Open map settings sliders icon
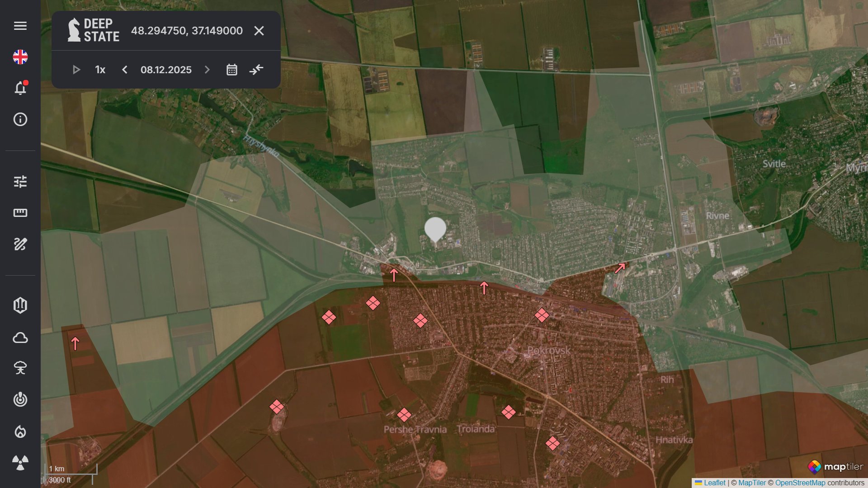The height and width of the screenshot is (488, 868). (20, 182)
